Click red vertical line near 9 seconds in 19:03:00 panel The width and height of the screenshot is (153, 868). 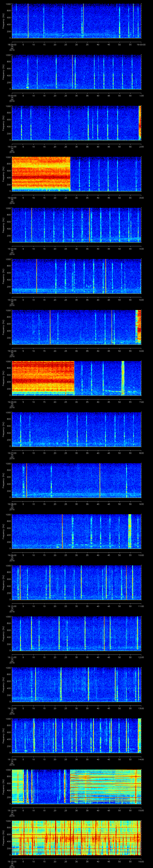pos(32,225)
